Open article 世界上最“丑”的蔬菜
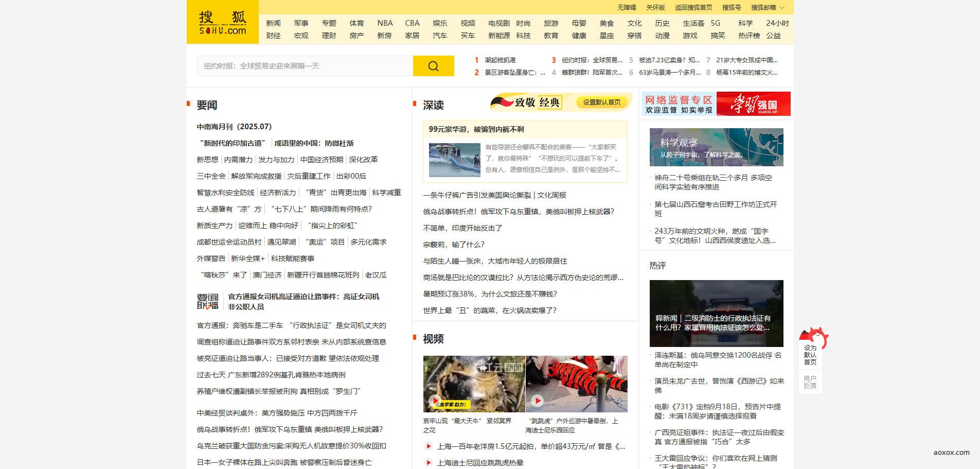This screenshot has width=980, height=469. [x=490, y=310]
